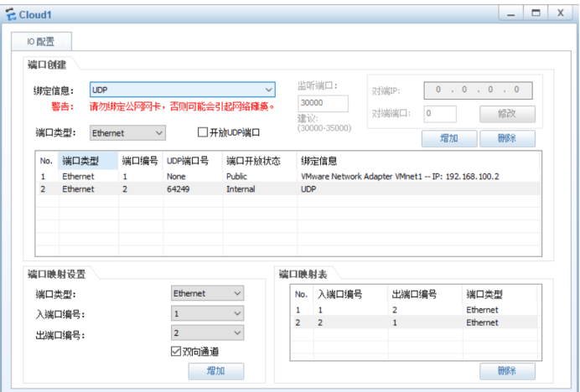Click the 入端口编号 column header in mapping table
This screenshot has width=580, height=392.
point(350,294)
